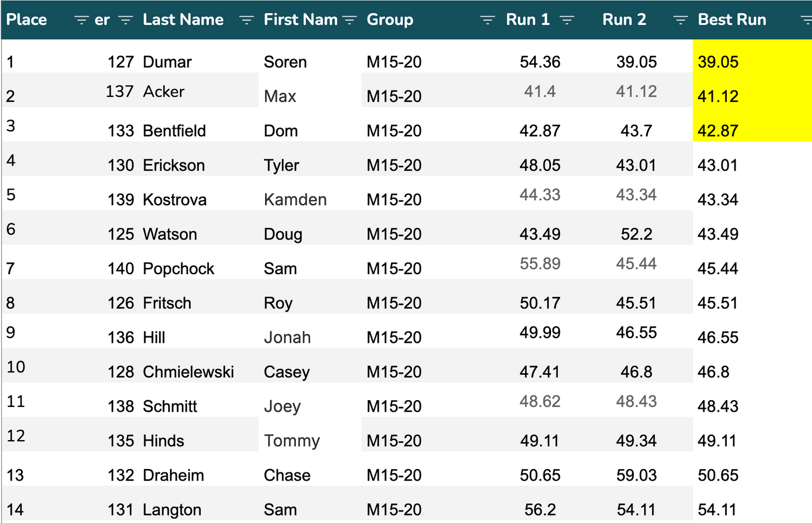Select the yellow 42.87 Best Run cell
The height and width of the screenshot is (523, 812).
tap(718, 130)
